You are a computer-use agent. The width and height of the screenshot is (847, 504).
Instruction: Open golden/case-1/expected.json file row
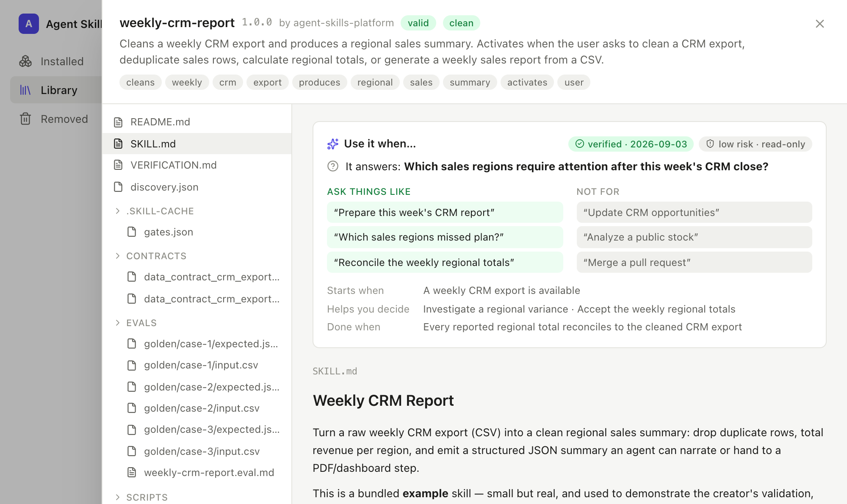197,343
